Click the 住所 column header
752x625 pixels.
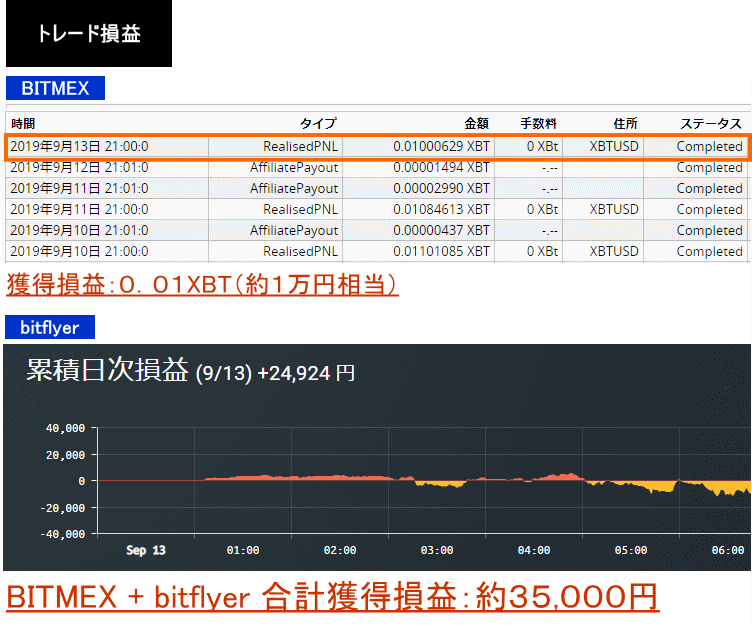point(625,123)
